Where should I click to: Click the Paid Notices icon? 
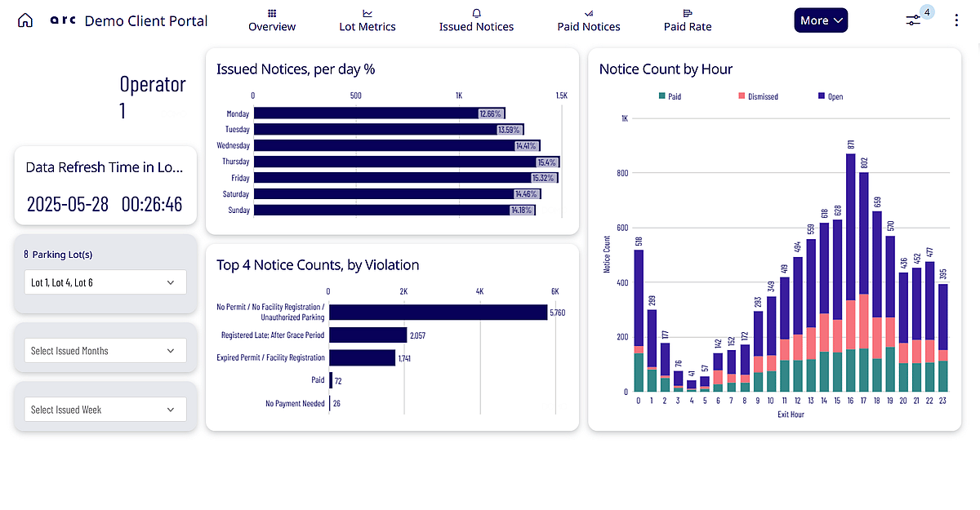(589, 13)
